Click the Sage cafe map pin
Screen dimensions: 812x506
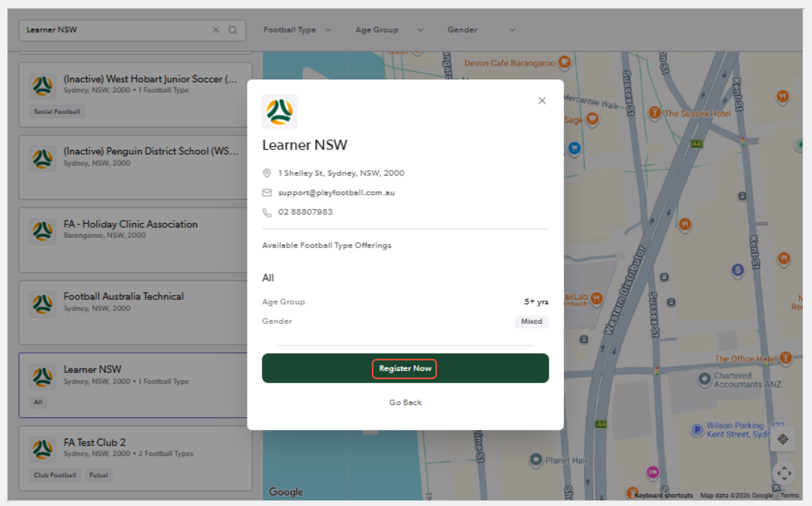(592, 119)
